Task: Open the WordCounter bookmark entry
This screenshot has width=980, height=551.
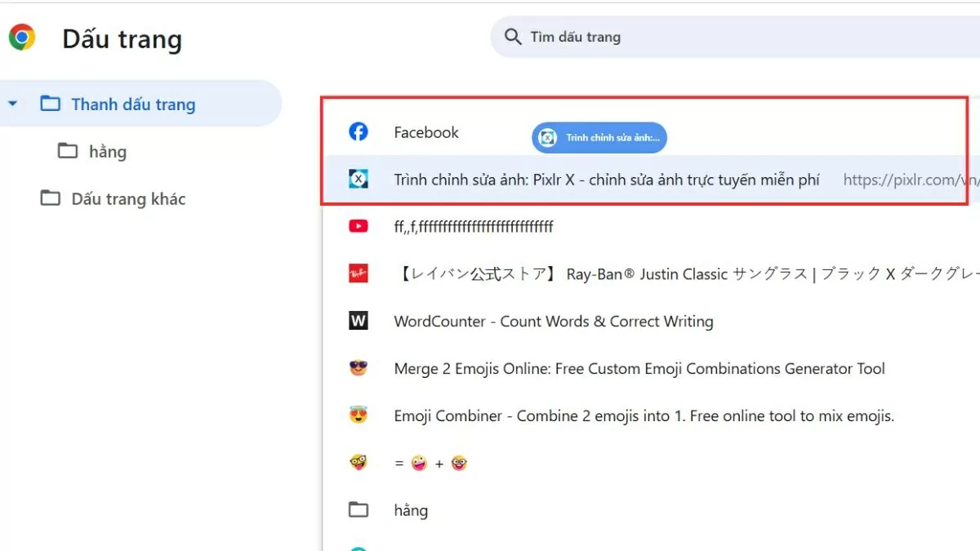Action: (x=552, y=321)
